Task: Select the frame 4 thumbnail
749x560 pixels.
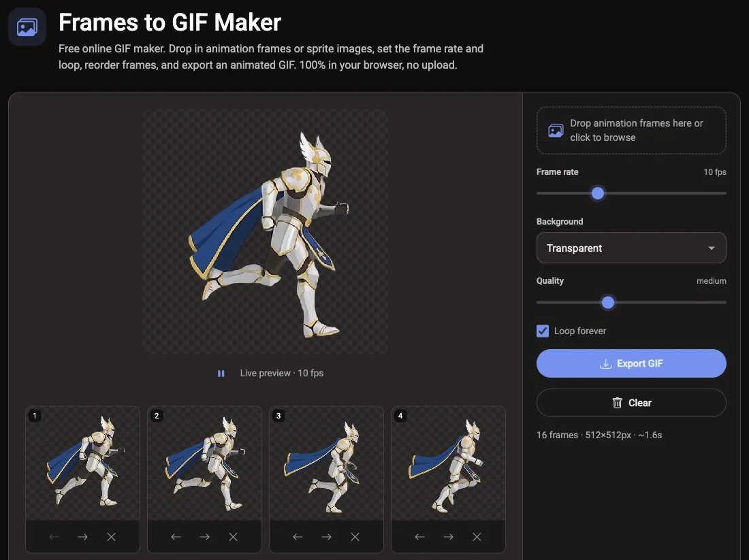Action: [448, 463]
